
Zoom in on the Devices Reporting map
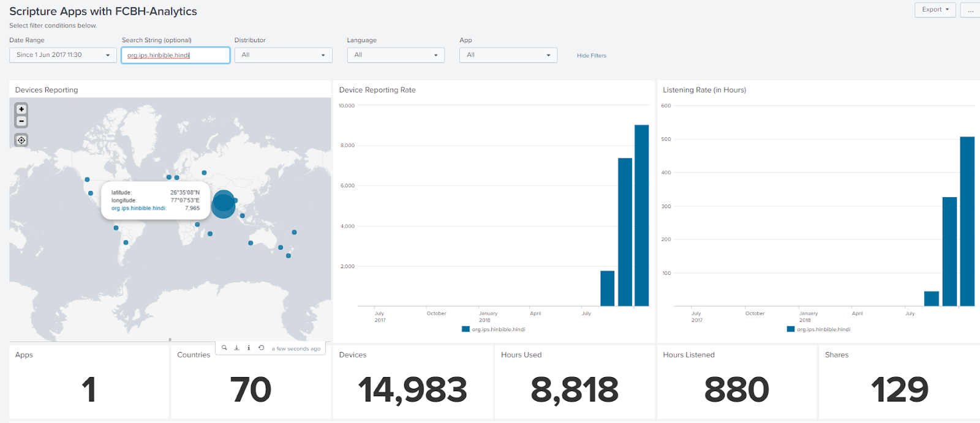click(x=21, y=109)
